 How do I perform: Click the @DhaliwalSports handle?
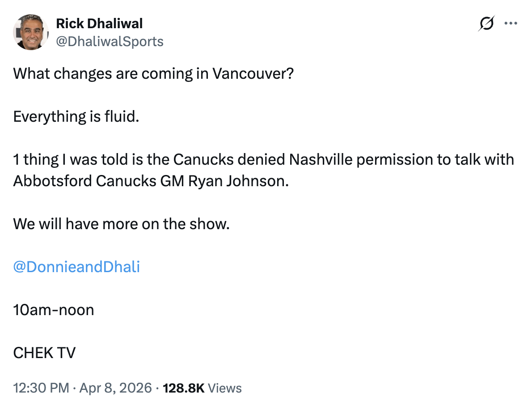point(110,42)
